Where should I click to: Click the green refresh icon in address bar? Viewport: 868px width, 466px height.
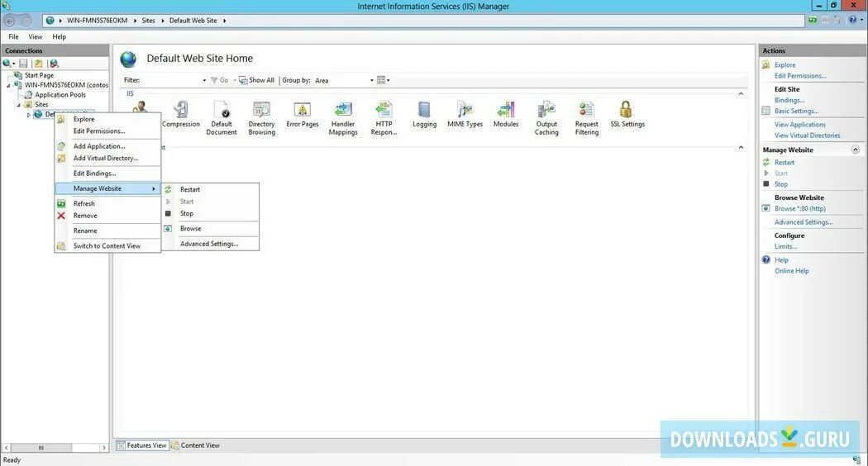pyautogui.click(x=812, y=20)
